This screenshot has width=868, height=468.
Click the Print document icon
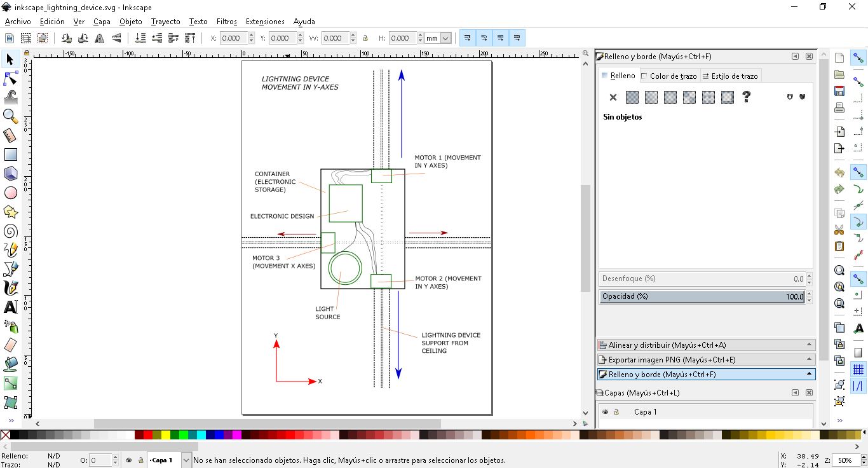pos(839,107)
